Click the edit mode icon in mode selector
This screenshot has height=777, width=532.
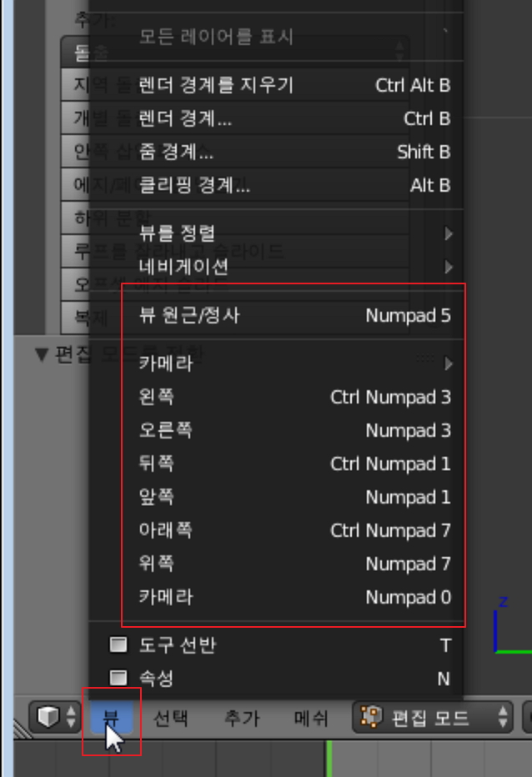click(370, 716)
